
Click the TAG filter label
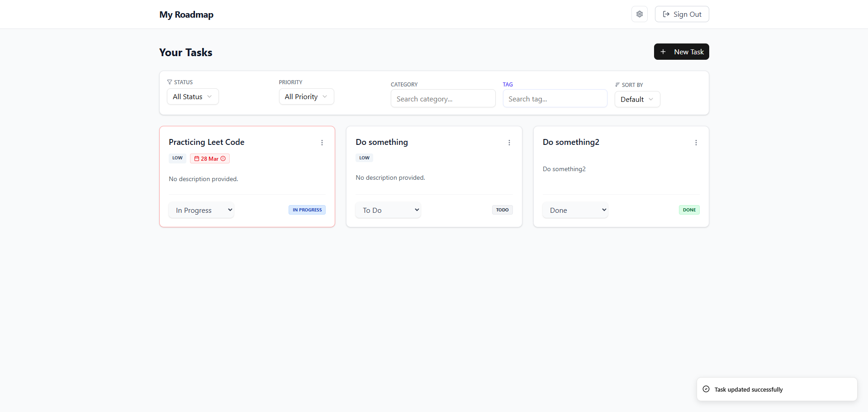point(508,85)
